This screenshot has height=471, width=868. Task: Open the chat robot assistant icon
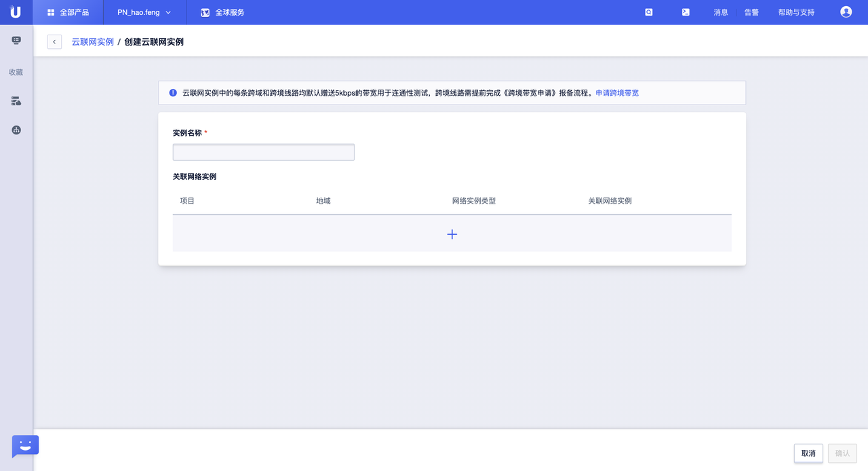point(25,446)
